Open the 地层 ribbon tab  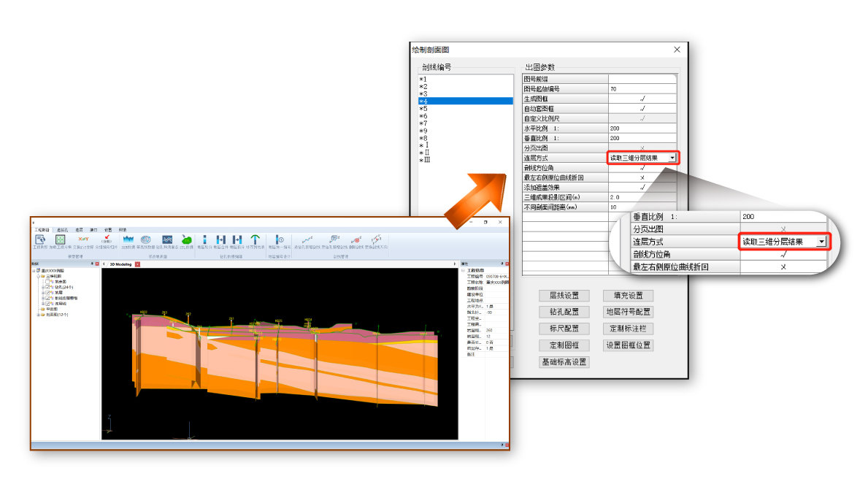pyautogui.click(x=79, y=230)
